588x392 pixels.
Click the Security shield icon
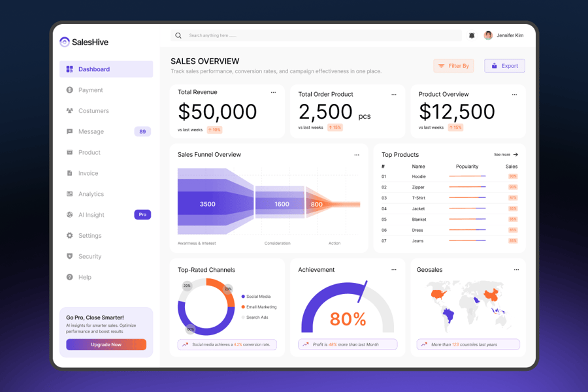point(70,257)
